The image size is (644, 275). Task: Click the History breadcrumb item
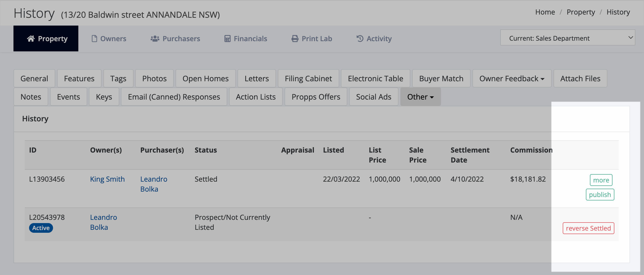pyautogui.click(x=618, y=12)
